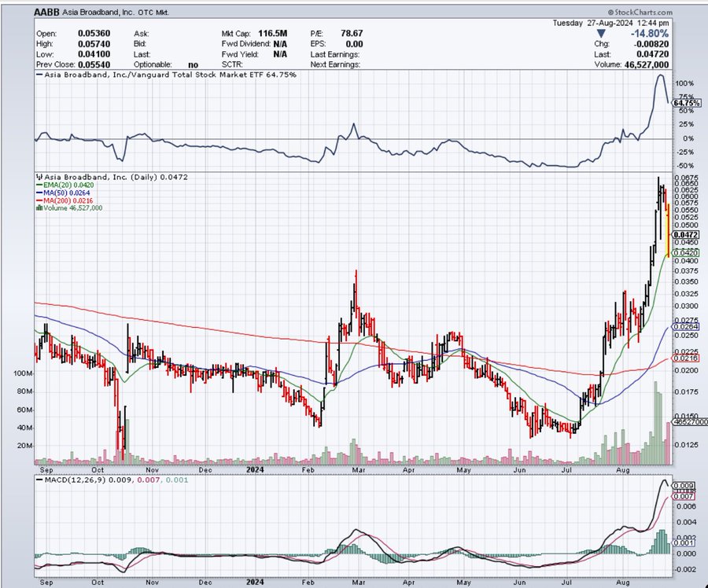Click the Prev Close value 0.05540
708x588 pixels.
(x=94, y=64)
